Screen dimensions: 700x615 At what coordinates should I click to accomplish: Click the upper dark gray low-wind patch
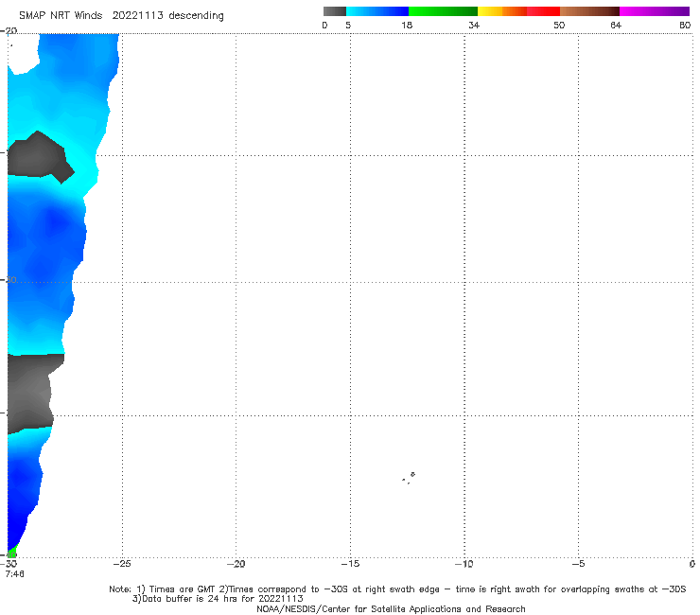click(40, 157)
